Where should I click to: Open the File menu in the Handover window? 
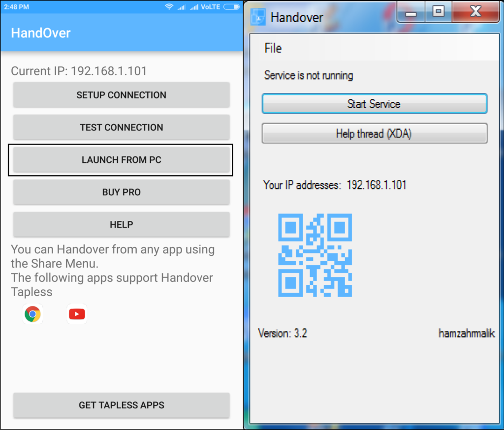coord(273,48)
